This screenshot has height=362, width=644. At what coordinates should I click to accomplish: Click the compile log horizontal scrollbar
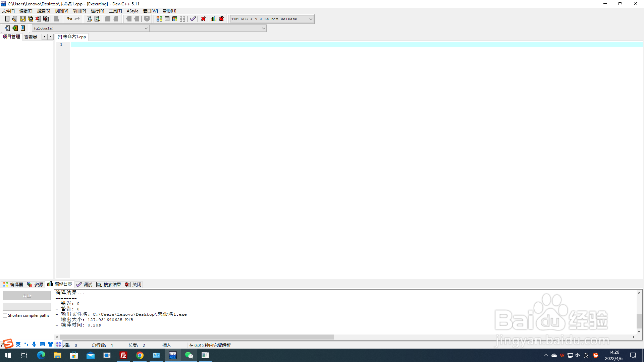[197, 337]
